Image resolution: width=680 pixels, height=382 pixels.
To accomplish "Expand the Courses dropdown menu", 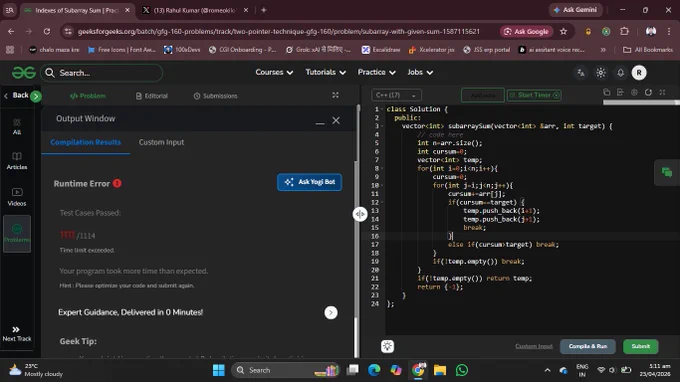I will click(x=274, y=72).
